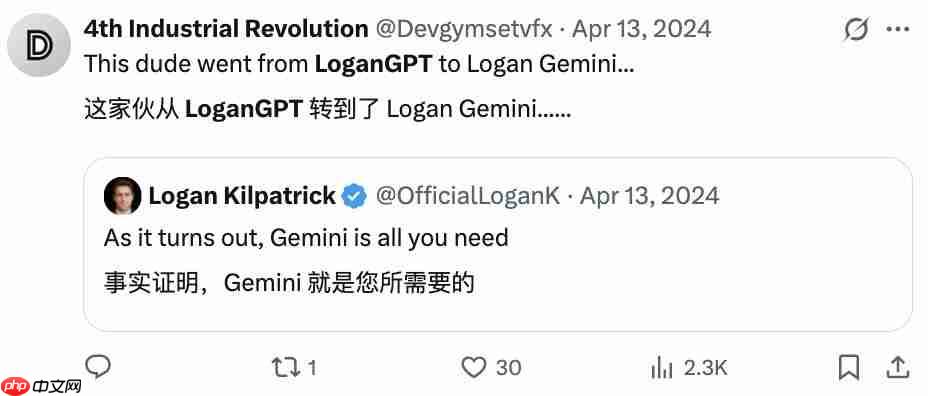
Task: Click the blue verified badge
Action: click(x=355, y=196)
